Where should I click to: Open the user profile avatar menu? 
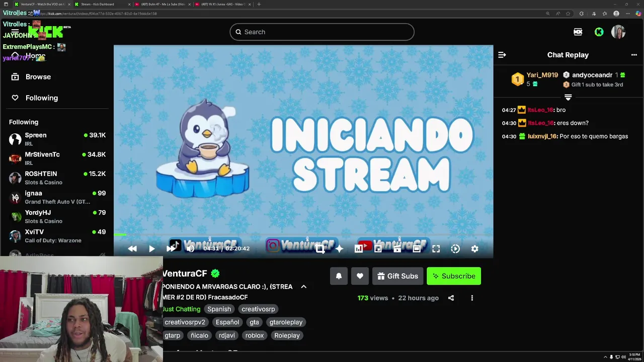click(618, 32)
